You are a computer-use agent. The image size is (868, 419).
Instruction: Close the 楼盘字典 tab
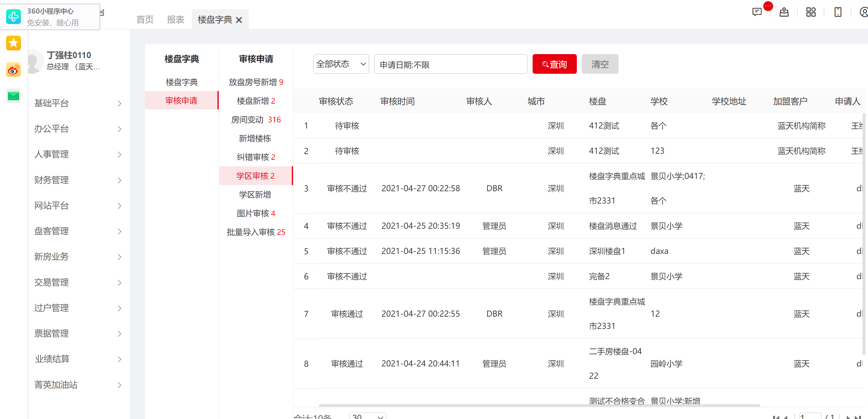pyautogui.click(x=239, y=20)
